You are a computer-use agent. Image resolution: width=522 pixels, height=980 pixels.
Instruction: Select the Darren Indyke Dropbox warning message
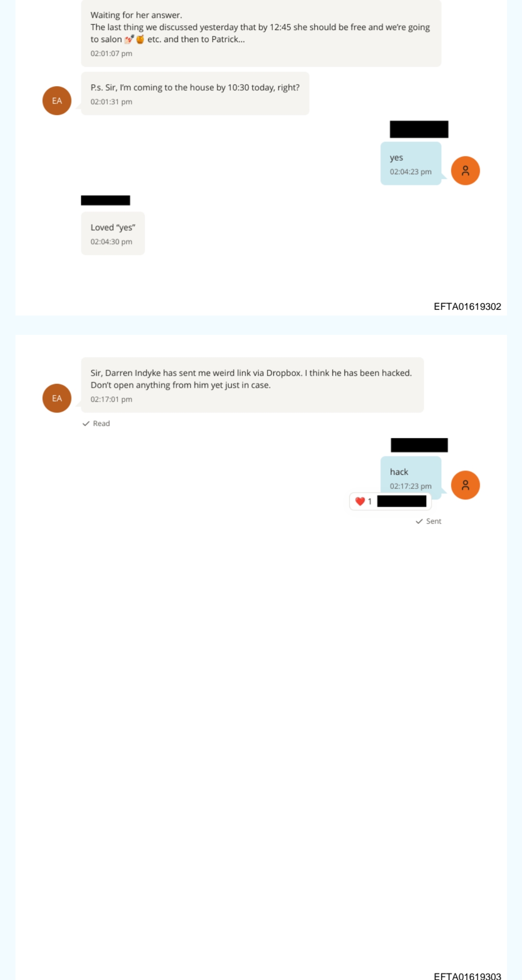click(253, 385)
